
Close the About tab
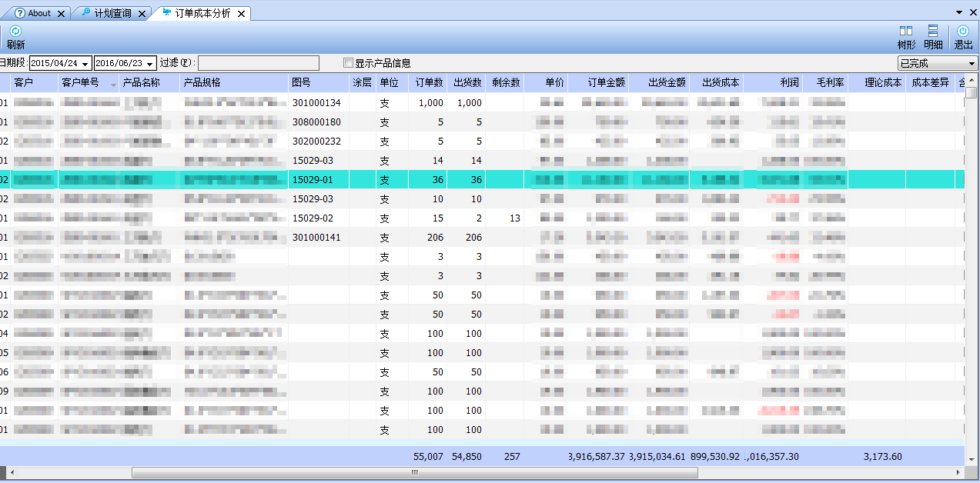coord(61,14)
